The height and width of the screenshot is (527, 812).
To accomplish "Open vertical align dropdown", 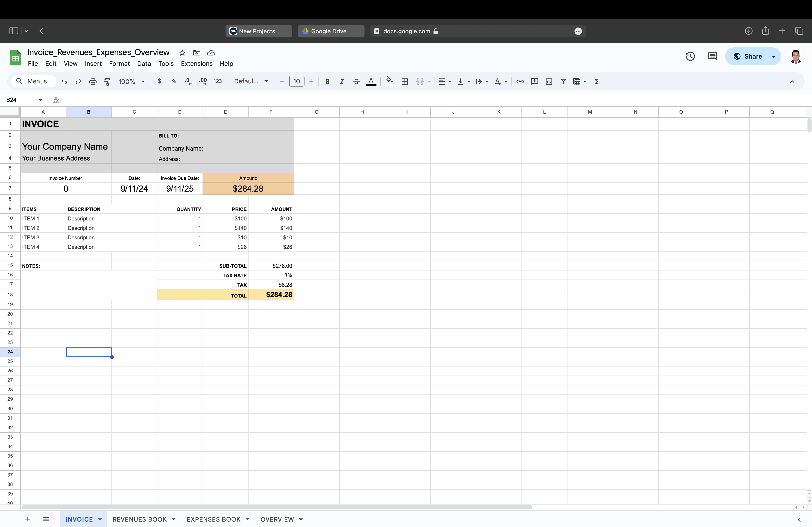I will click(x=464, y=81).
